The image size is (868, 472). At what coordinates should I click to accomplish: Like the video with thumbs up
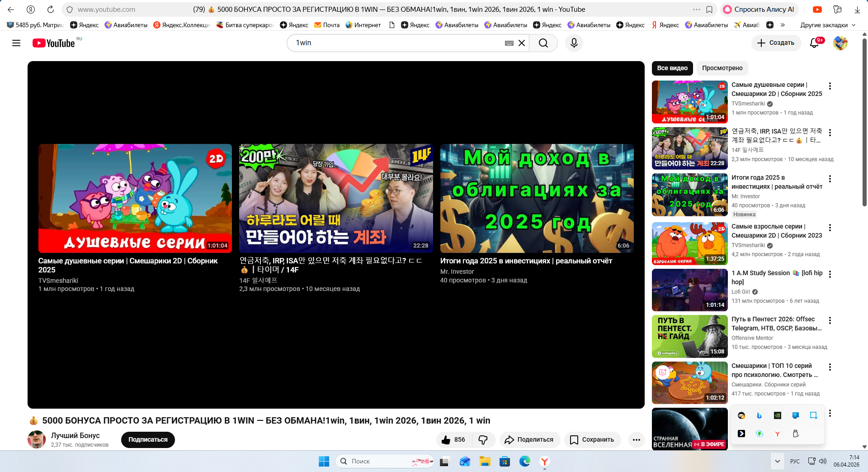453,439
